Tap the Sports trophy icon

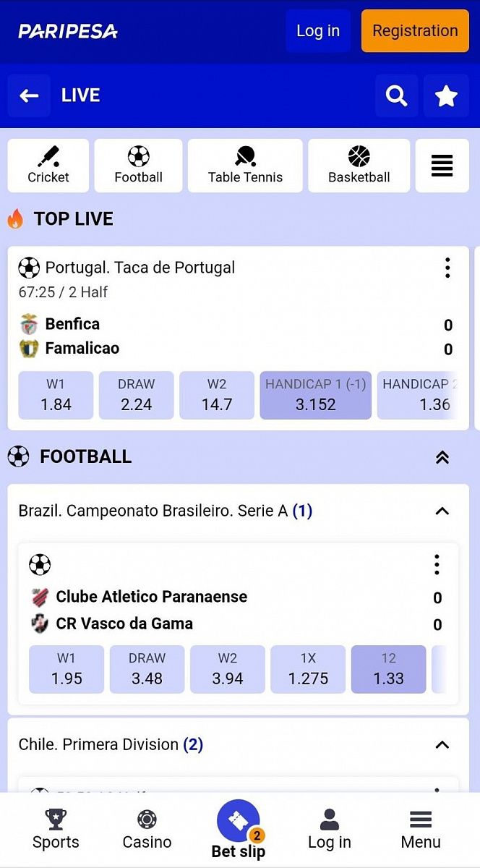click(x=56, y=820)
